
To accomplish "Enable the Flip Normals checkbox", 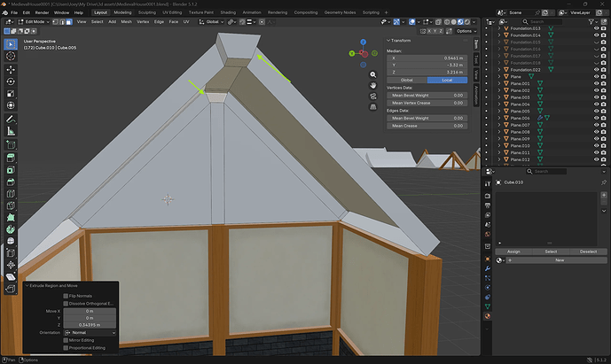I will click(66, 296).
